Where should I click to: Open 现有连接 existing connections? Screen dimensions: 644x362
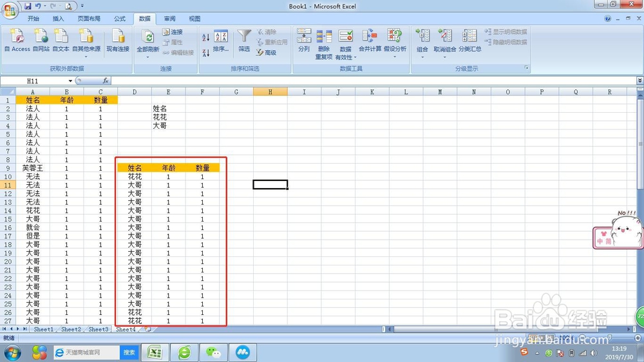click(118, 41)
